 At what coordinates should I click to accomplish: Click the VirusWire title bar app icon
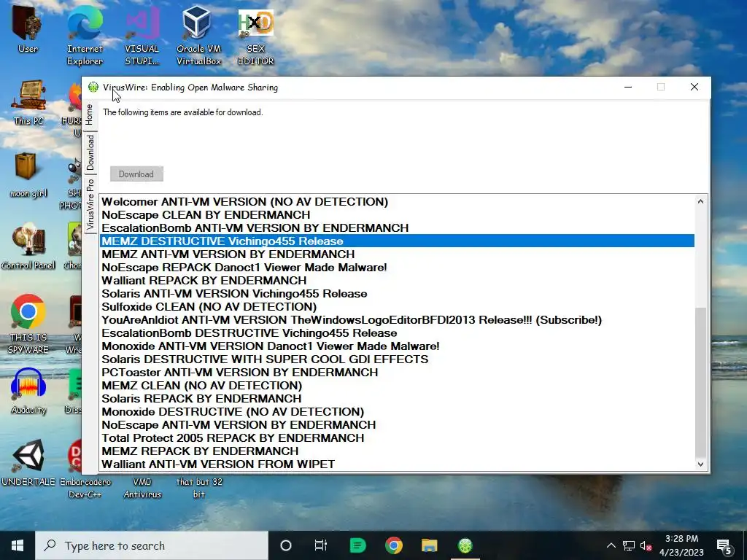(x=93, y=87)
